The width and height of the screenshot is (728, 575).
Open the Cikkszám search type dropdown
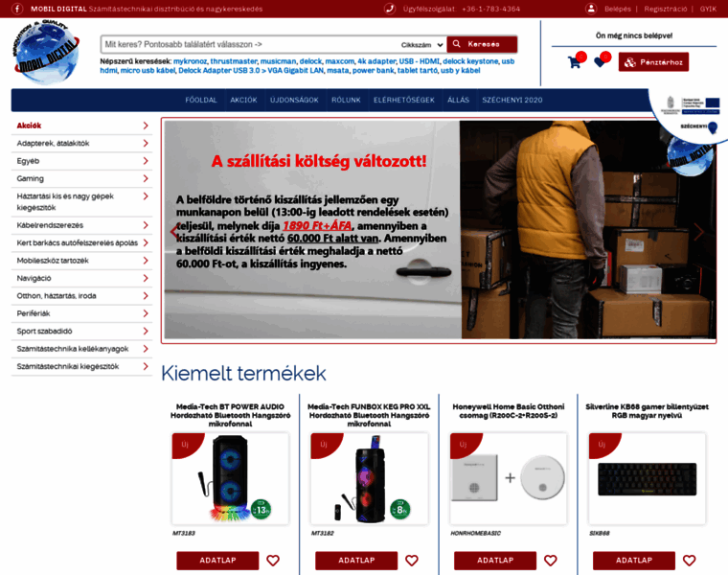click(x=421, y=45)
